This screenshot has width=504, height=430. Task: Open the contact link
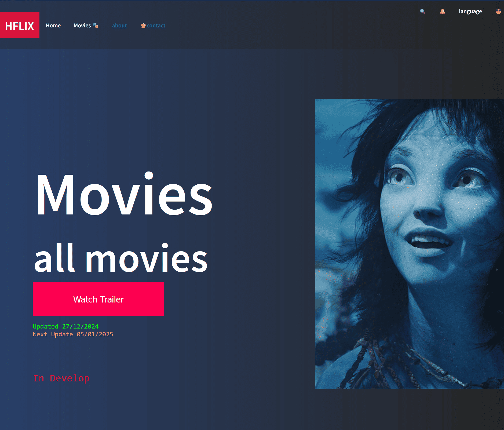coord(156,25)
